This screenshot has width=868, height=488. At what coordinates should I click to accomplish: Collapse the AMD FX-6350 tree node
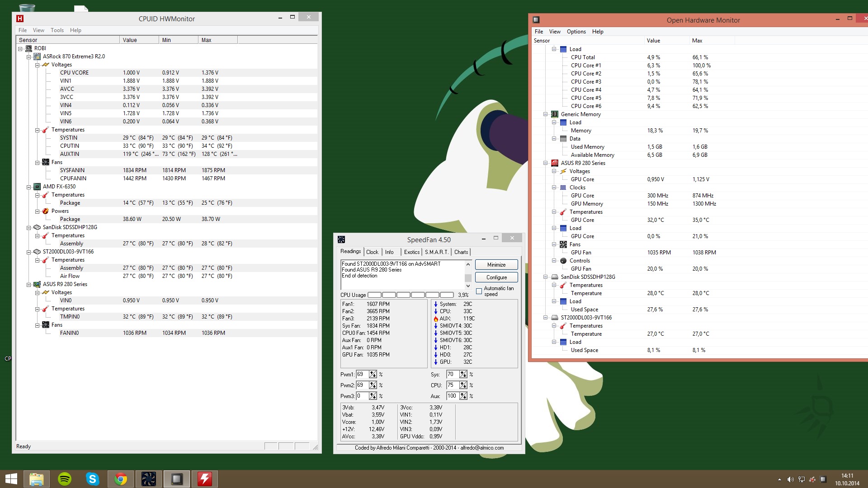tap(29, 187)
